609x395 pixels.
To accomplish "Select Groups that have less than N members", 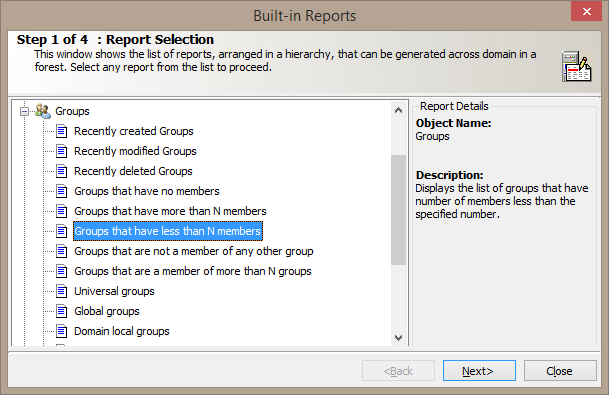I will [x=168, y=231].
